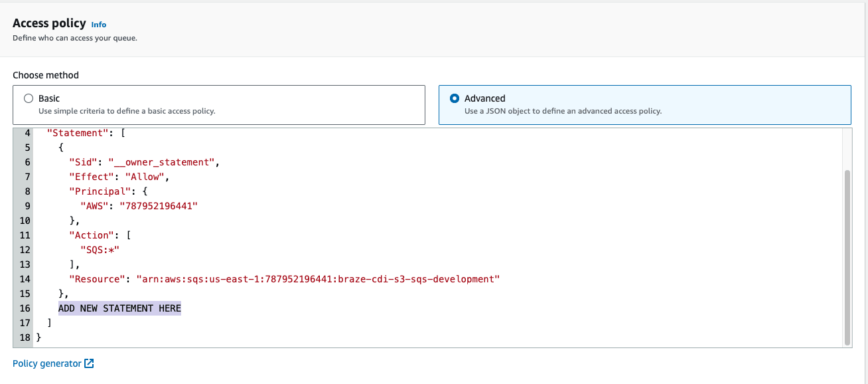The image size is (868, 384).
Task: Open the external link icon beside Policy generator
Action: [x=89, y=363]
